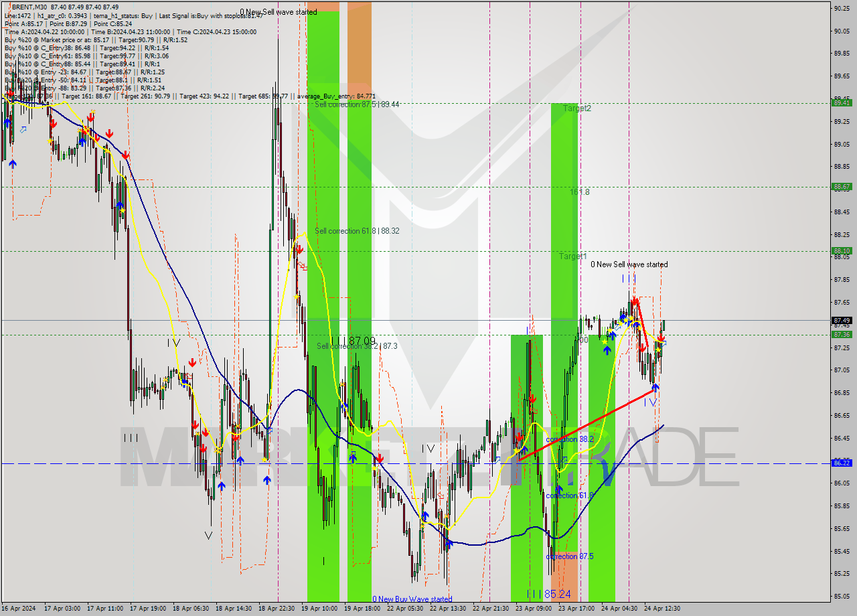Click the 85.05 price axis label
This screenshot has height=616, width=857.
point(842,596)
